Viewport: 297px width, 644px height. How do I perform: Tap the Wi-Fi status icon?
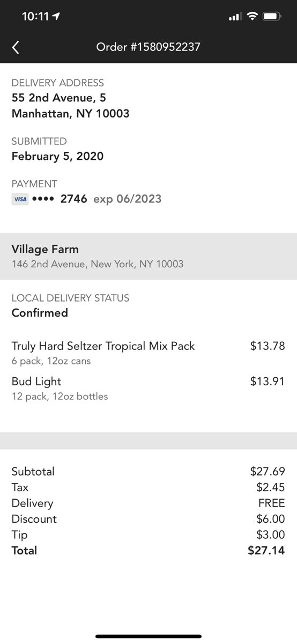tap(252, 17)
